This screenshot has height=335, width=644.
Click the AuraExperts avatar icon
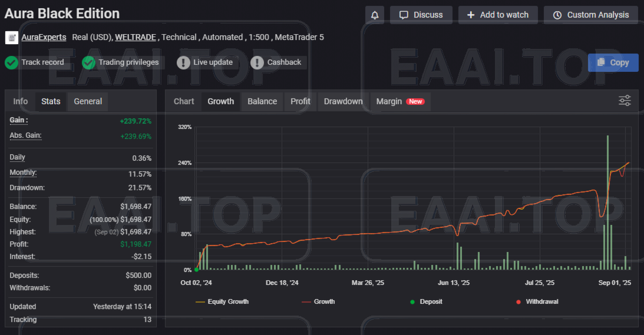coord(11,38)
